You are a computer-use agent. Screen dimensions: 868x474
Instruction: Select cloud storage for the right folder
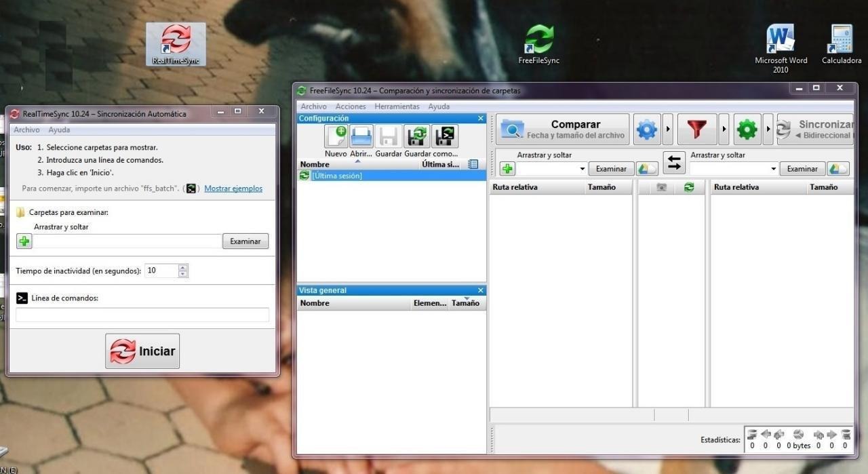coord(839,169)
